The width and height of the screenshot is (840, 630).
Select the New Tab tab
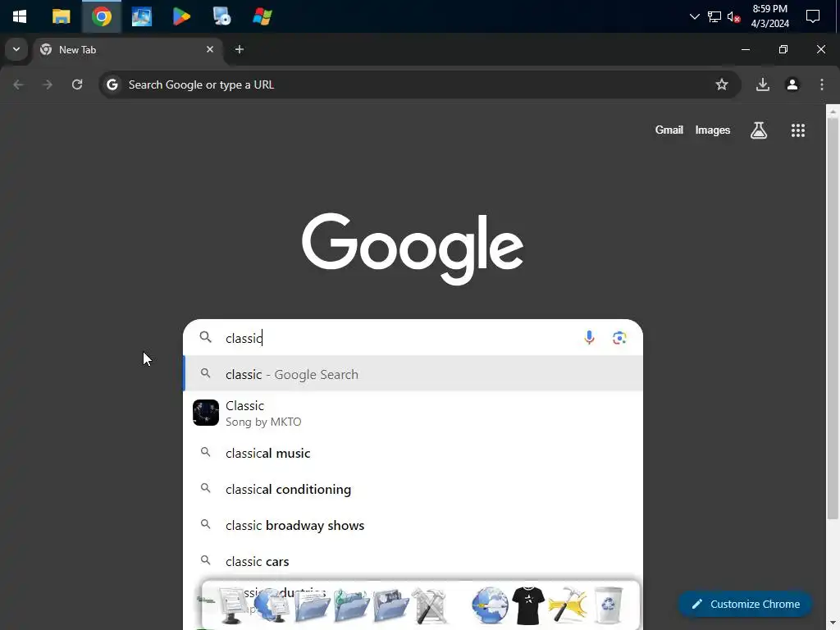(x=127, y=50)
